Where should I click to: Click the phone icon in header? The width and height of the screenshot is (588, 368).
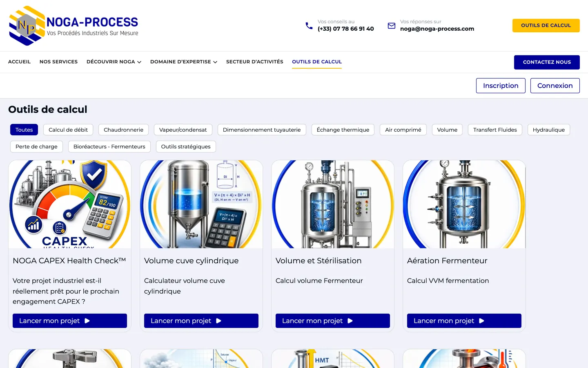tap(309, 26)
